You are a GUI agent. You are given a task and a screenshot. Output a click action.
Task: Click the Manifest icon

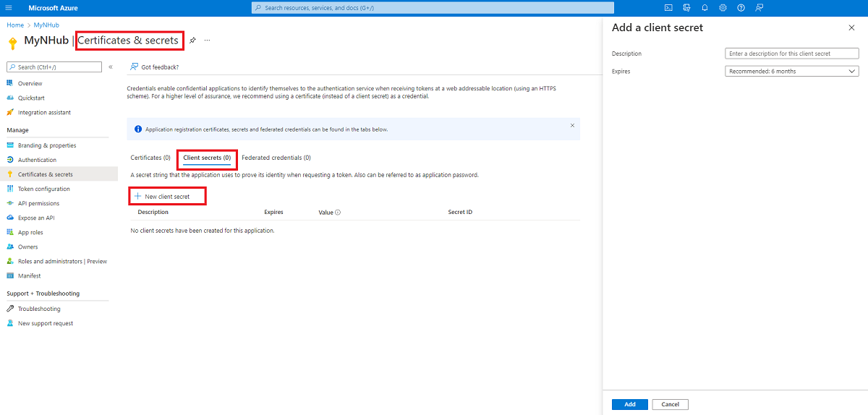(10, 275)
